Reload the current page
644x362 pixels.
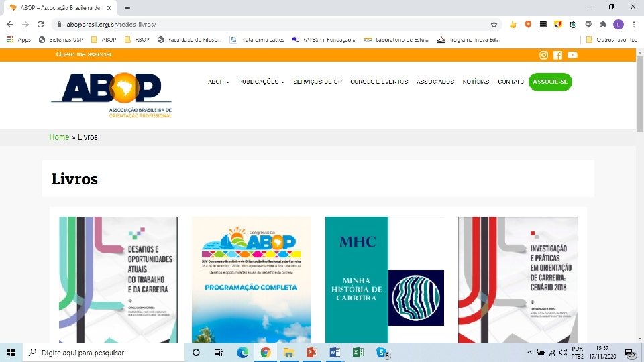tap(40, 25)
